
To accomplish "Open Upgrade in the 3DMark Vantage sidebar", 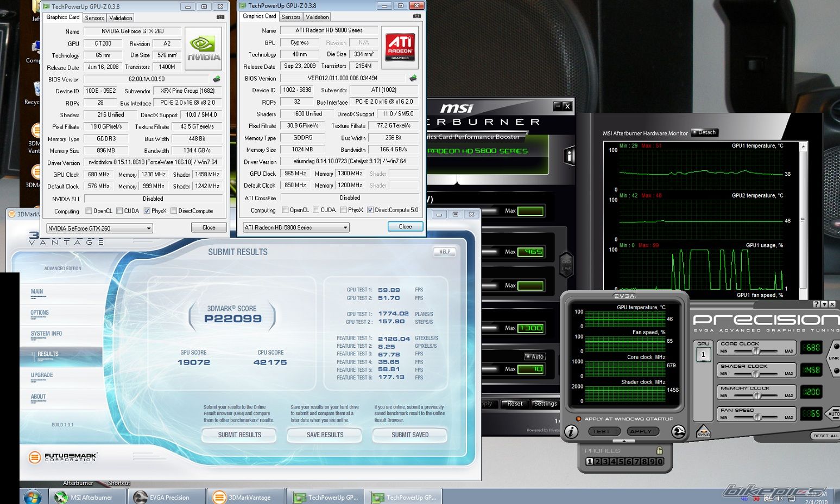I will tap(42, 375).
